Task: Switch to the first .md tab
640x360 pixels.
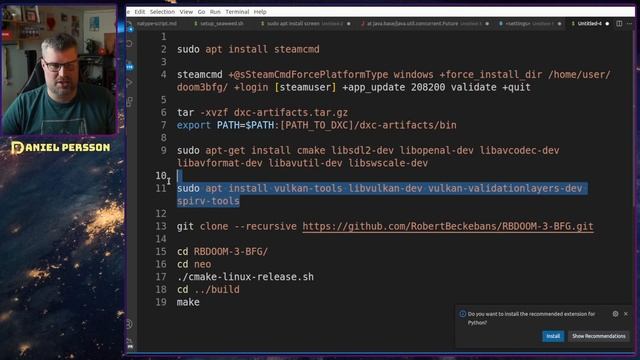Action: [x=157, y=24]
